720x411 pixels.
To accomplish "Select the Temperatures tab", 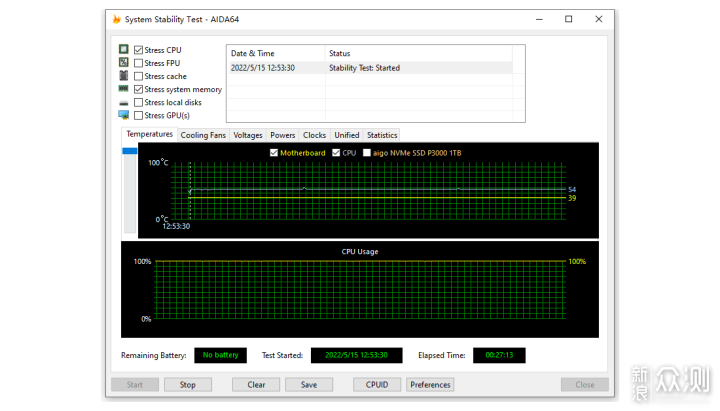I will pyautogui.click(x=149, y=134).
